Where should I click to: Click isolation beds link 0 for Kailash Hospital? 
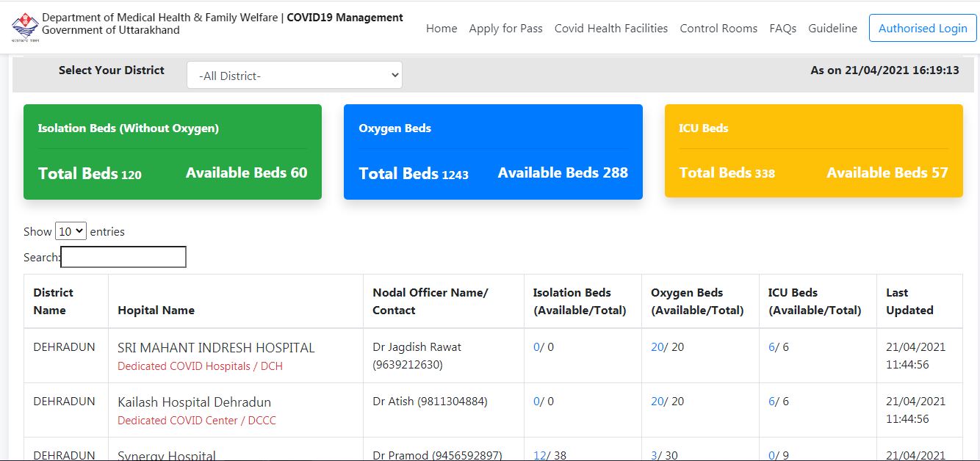(x=536, y=402)
